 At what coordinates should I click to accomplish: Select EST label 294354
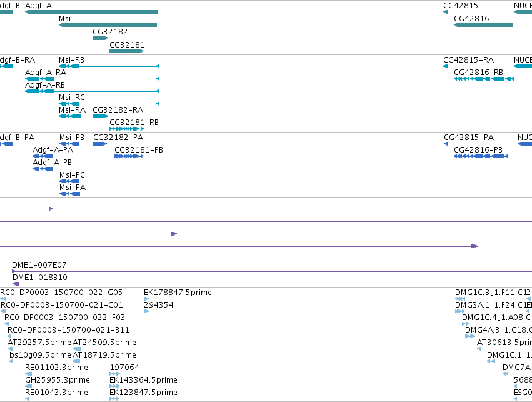pos(159,305)
